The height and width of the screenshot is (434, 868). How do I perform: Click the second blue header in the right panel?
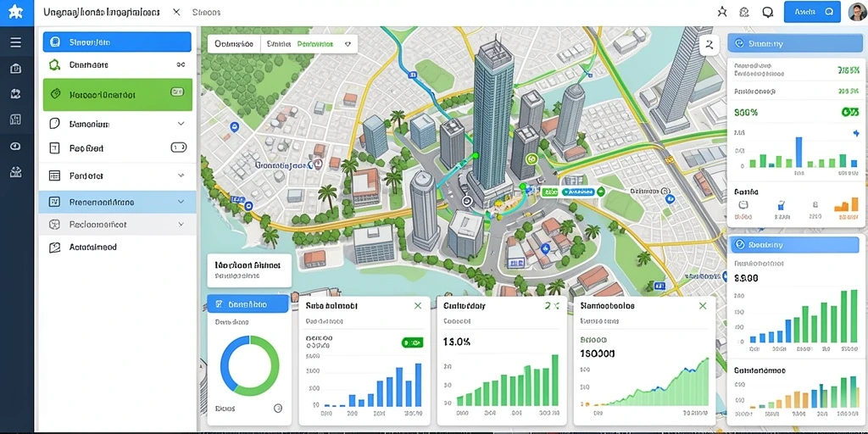[x=794, y=244]
